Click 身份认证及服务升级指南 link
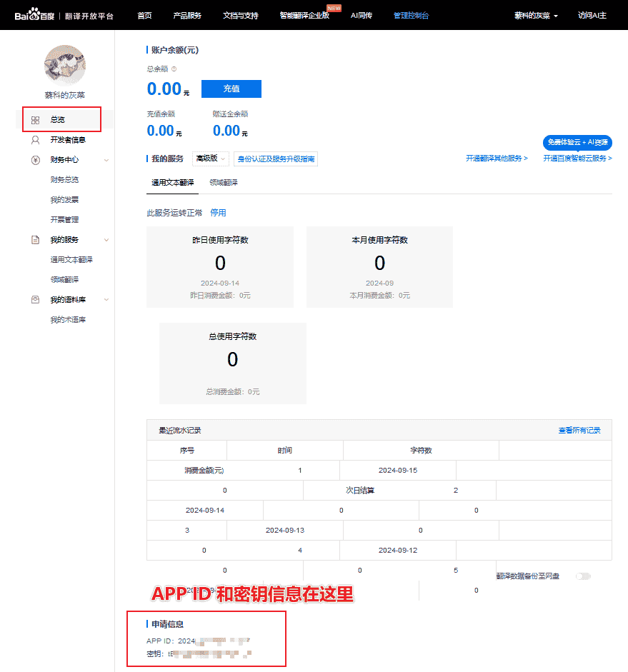Screen dimensions: 628x672 [276, 159]
